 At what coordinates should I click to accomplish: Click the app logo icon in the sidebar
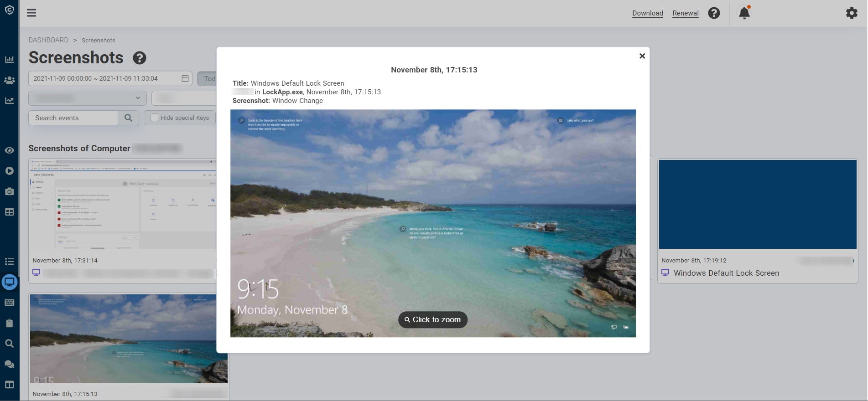coord(9,10)
